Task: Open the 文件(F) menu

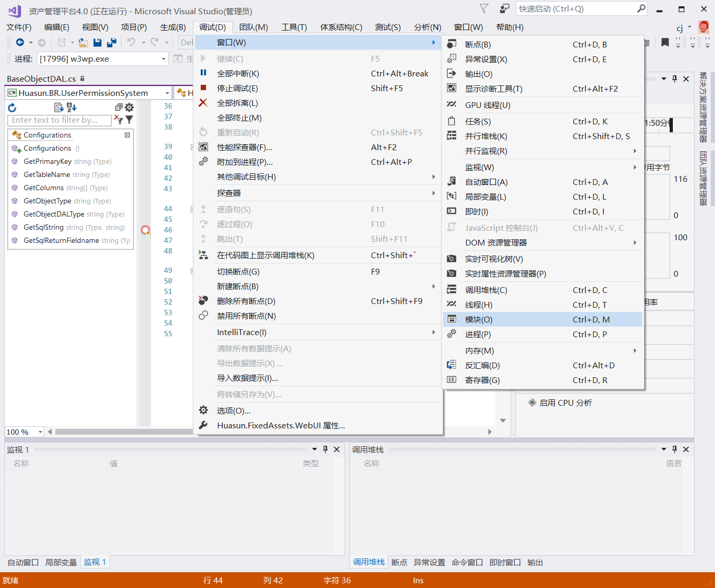Action: pyautogui.click(x=19, y=27)
